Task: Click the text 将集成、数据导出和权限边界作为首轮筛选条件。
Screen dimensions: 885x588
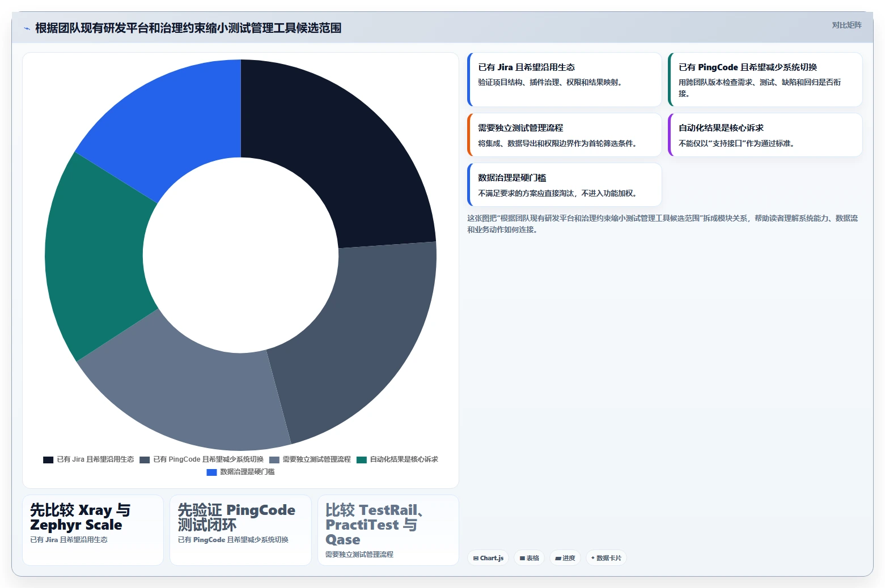Action: coord(558,143)
